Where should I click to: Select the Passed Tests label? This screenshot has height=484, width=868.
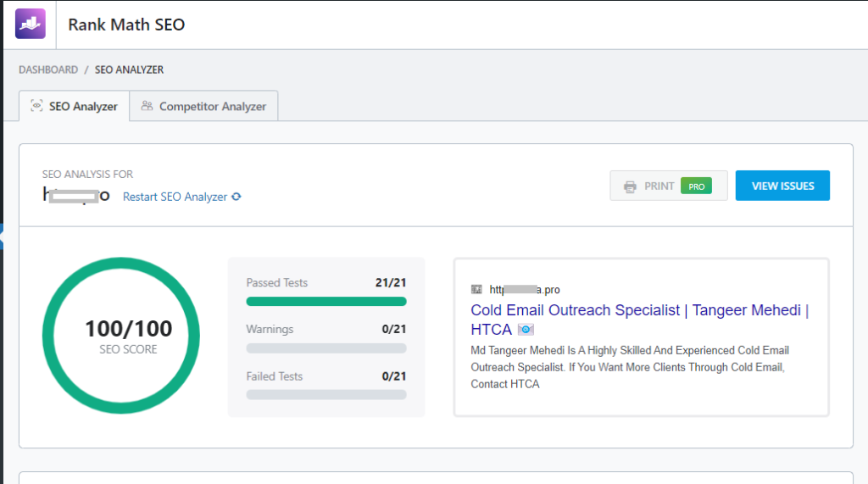pos(277,282)
